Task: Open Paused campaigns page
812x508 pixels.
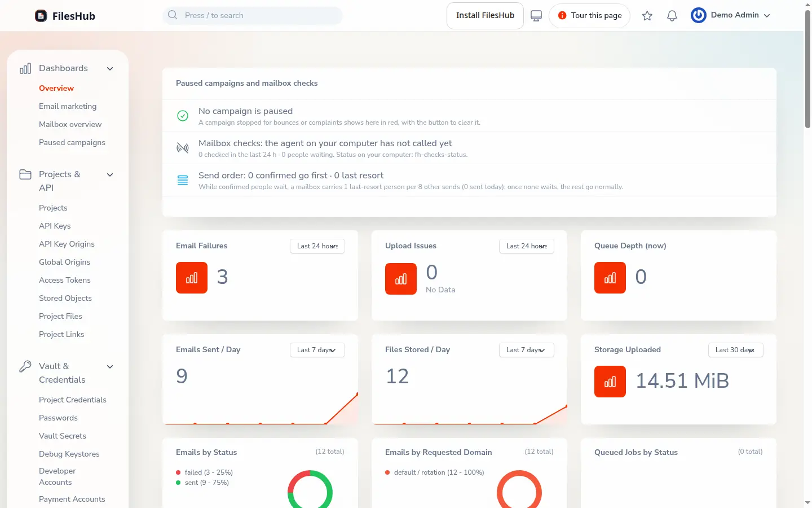Action: [x=72, y=142]
